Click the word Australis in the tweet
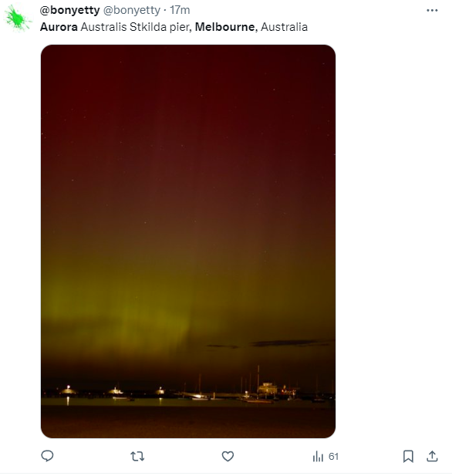Image resolution: width=452 pixels, height=476 pixels. (103, 27)
